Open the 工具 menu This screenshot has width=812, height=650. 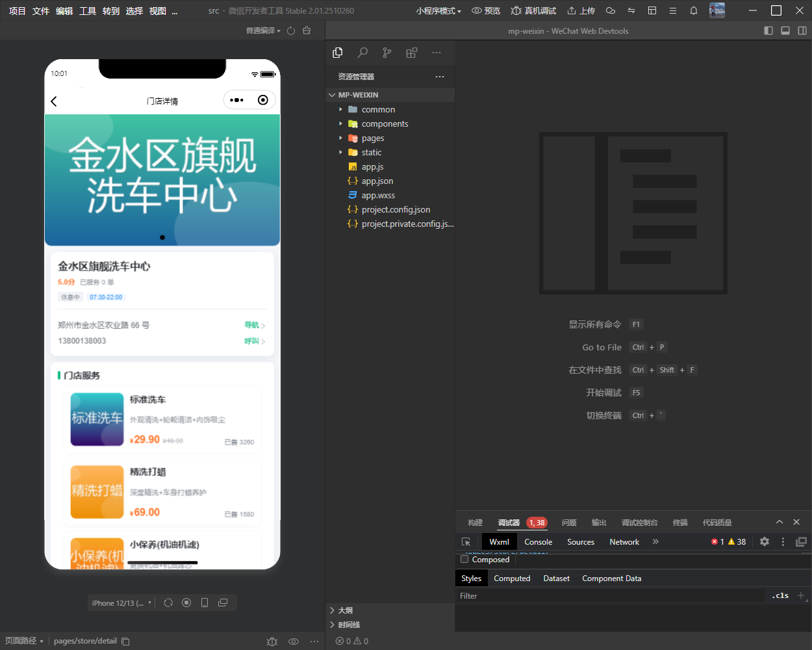pyautogui.click(x=88, y=11)
